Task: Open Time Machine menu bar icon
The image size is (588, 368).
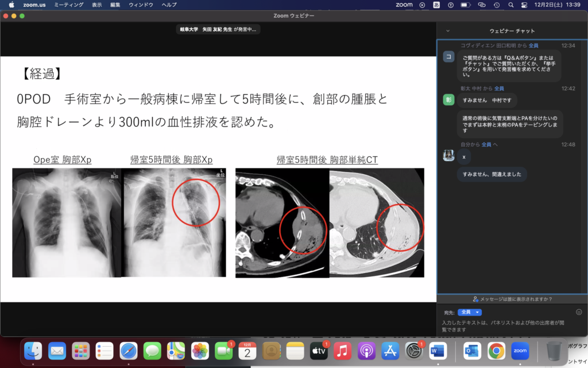Action: [x=496, y=5]
